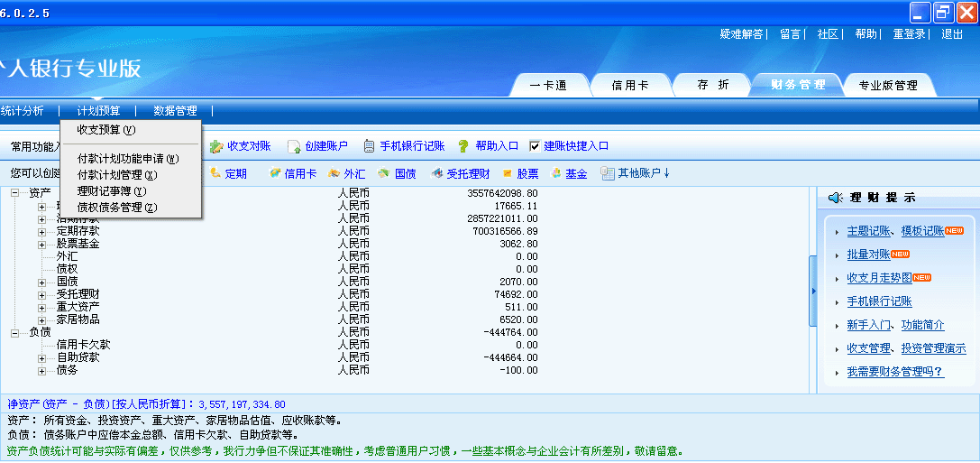The width and height of the screenshot is (980, 463).
Task: Select the 信用卡 account type icon
Action: click(275, 174)
